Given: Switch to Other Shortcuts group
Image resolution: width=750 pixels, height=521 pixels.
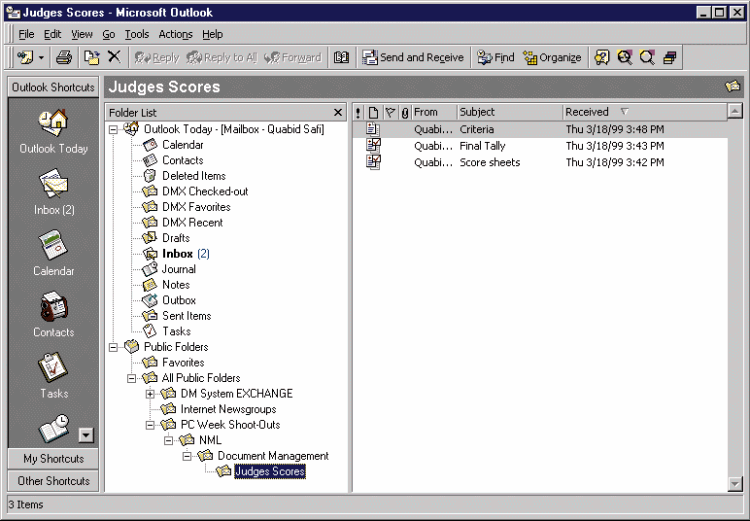Looking at the screenshot, I should coord(53,481).
